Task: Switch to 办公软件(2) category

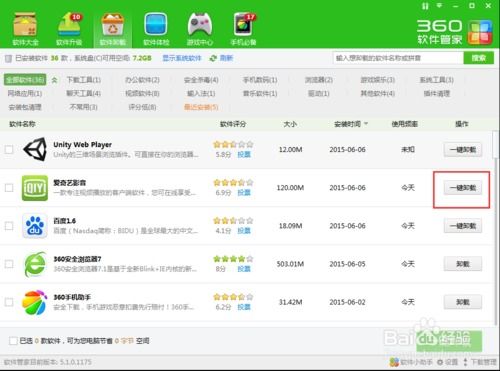Action: click(x=142, y=80)
